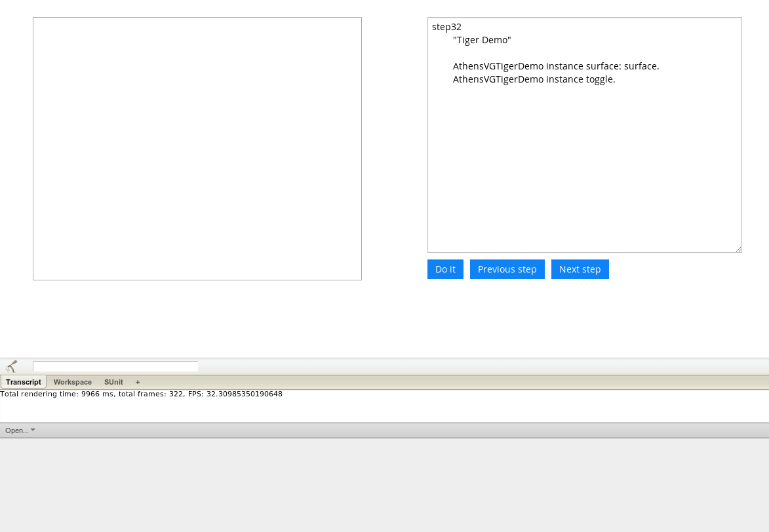The height and width of the screenshot is (532, 769).
Task: Focus the search input field beside telescope
Action: point(115,366)
